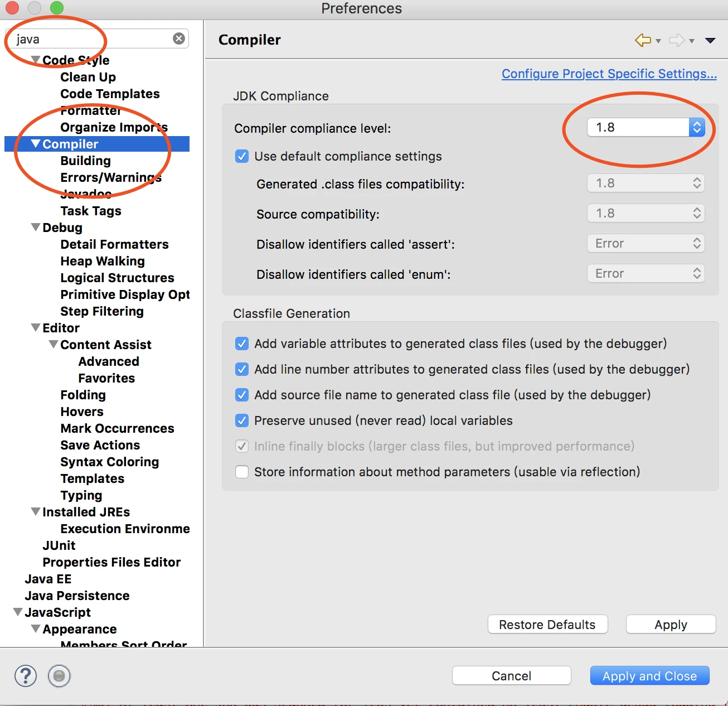Select Execution Environments tree item
The width and height of the screenshot is (728, 706).
(125, 529)
